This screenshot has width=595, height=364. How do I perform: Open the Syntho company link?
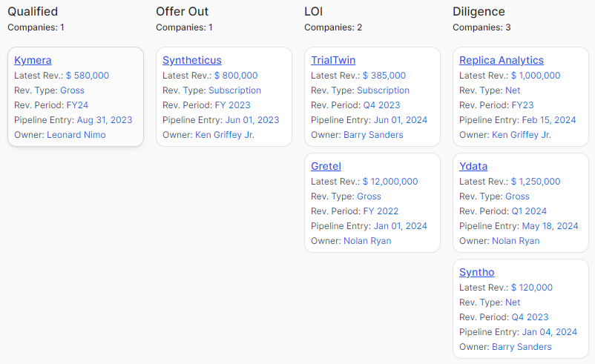[x=476, y=273]
